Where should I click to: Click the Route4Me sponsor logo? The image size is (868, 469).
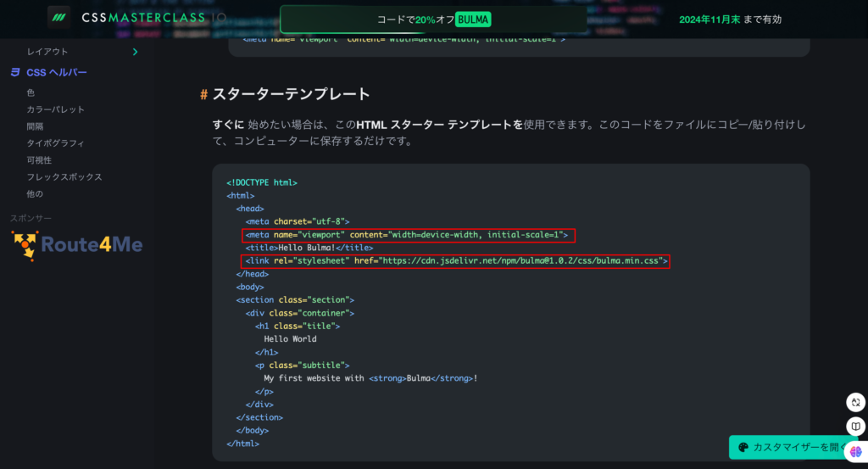77,245
